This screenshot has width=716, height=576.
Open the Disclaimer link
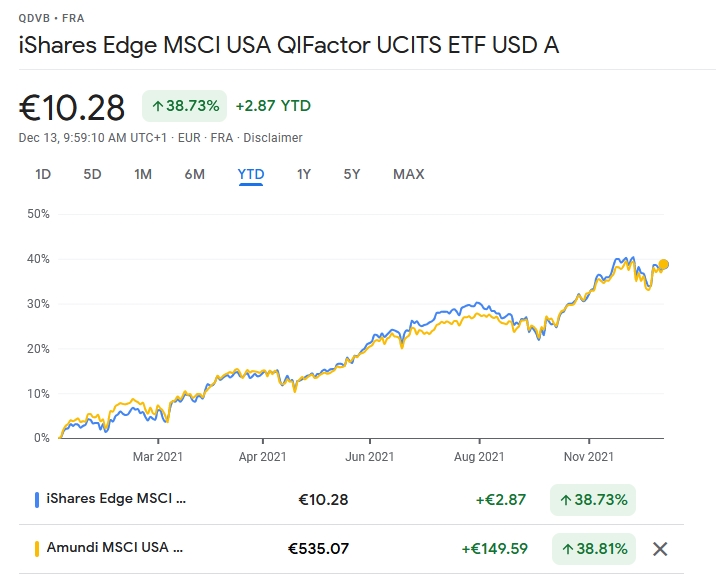pos(274,138)
